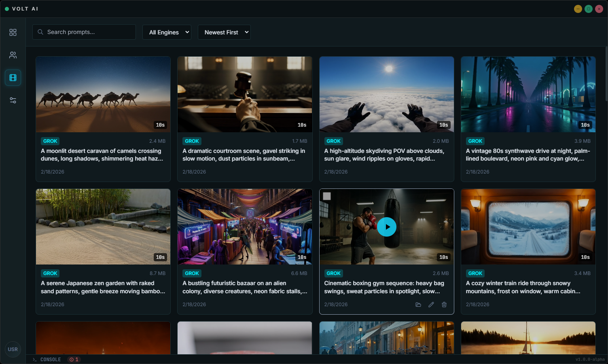
Task: Click the GROK tag on the zen garden card
Action: 50,273
